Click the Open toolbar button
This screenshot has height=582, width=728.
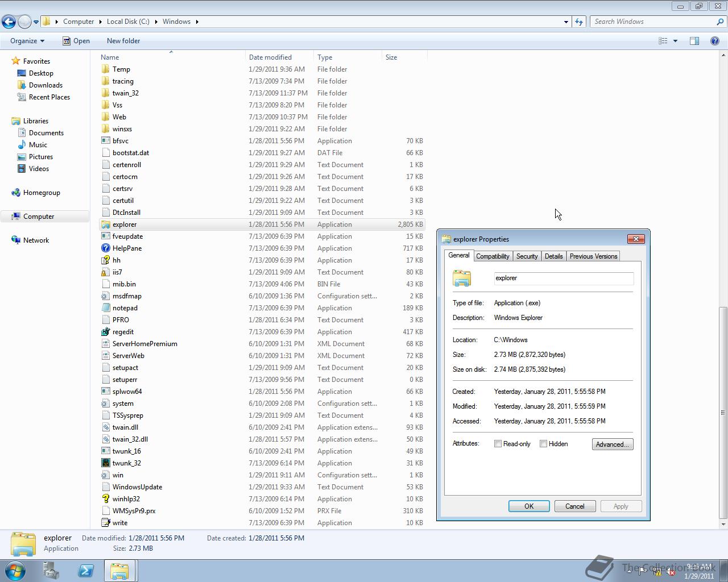[76, 41]
